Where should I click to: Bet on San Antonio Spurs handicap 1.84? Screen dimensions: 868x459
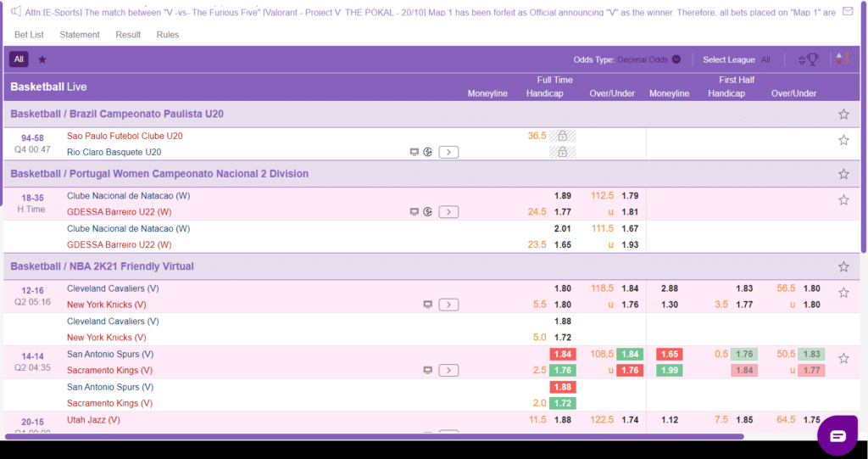[x=562, y=354]
